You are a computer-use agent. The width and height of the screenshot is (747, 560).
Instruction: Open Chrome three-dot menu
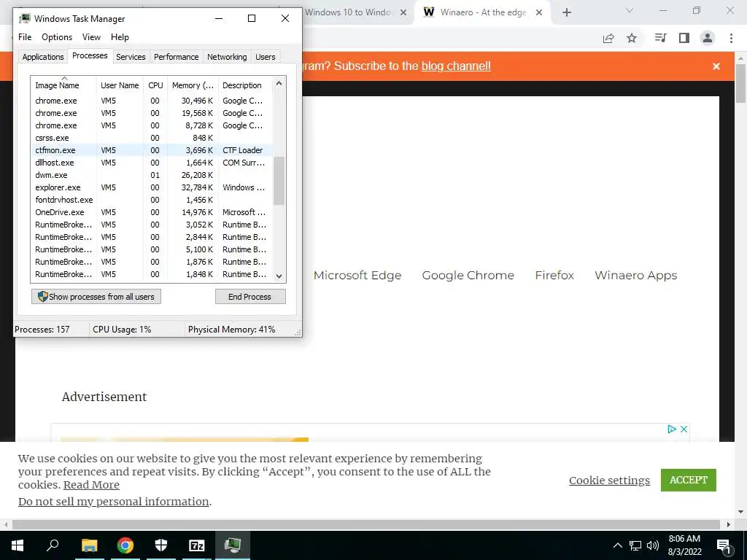click(x=731, y=38)
